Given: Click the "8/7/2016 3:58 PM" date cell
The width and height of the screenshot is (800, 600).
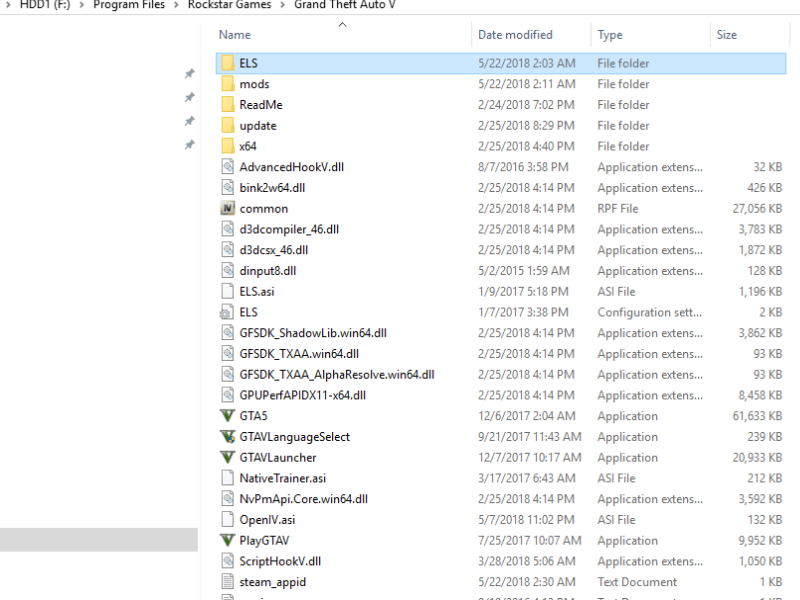Looking at the screenshot, I should (523, 167).
